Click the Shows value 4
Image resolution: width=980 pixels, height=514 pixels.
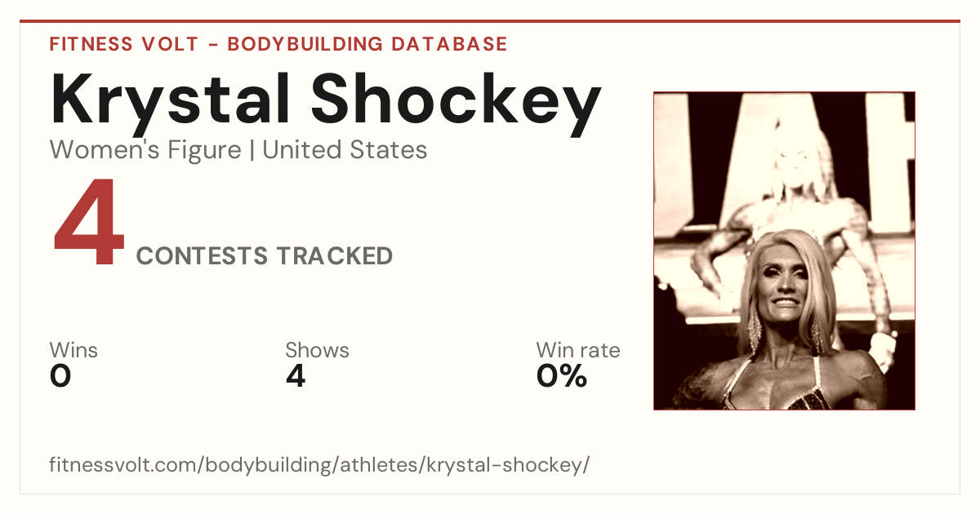[x=296, y=376]
